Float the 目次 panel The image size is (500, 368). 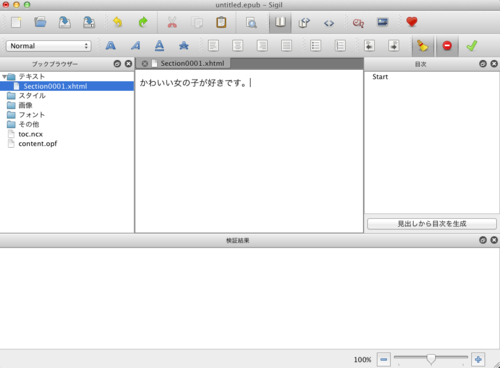tap(483, 64)
